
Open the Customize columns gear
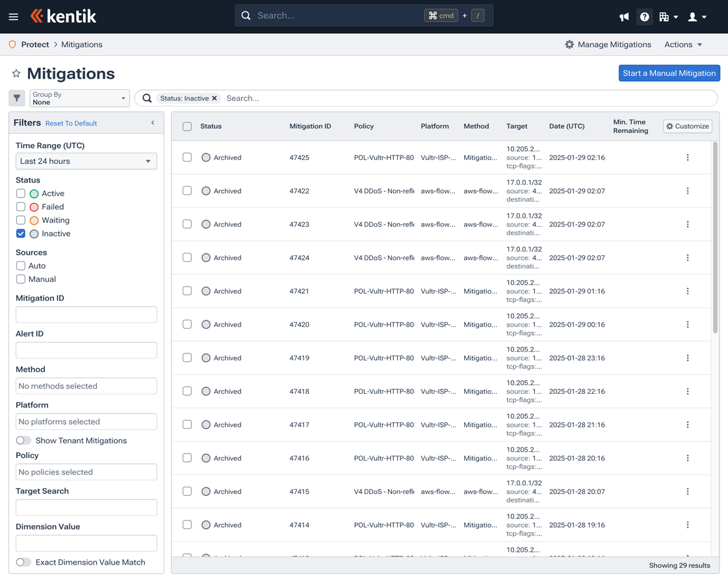point(687,126)
